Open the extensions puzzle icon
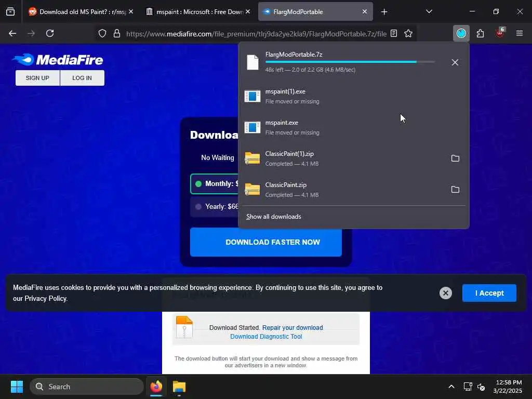The height and width of the screenshot is (399, 532). tap(480, 33)
